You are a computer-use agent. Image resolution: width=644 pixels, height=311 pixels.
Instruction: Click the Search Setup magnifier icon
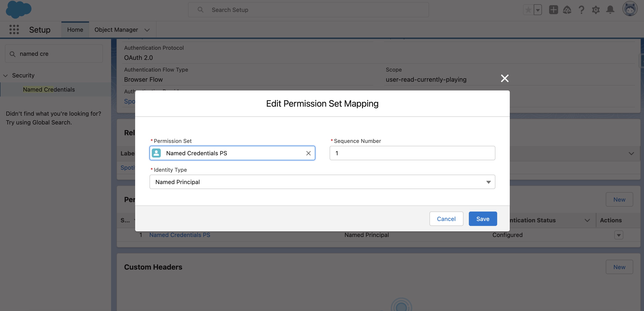click(200, 10)
